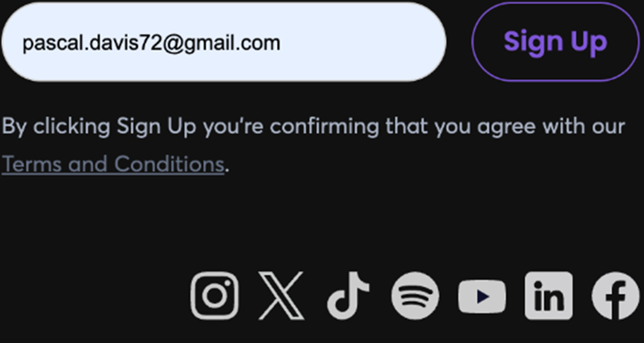The height and width of the screenshot is (343, 644).
Task: Open the Spotify icon link
Action: coord(415,296)
